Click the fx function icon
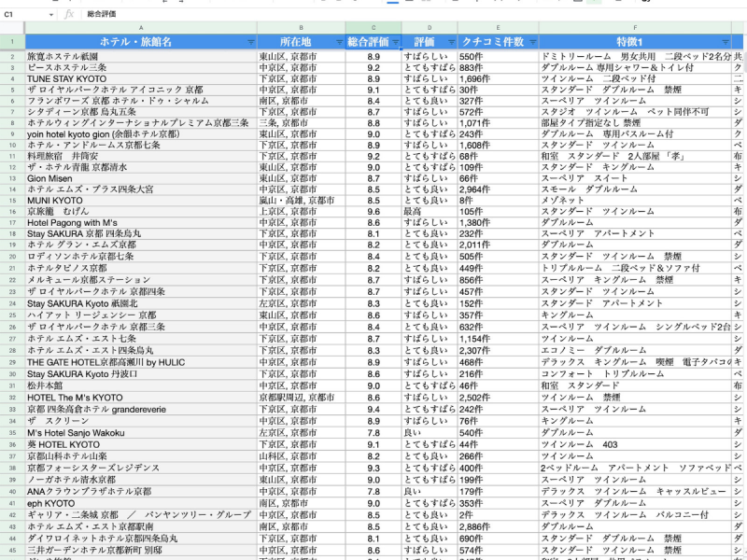 [69, 14]
